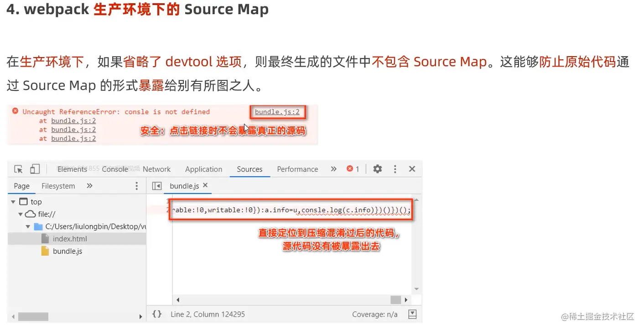Viewport: 644px width, 331px height.
Task: Toggle the device toolbar icon
Action: click(x=35, y=169)
